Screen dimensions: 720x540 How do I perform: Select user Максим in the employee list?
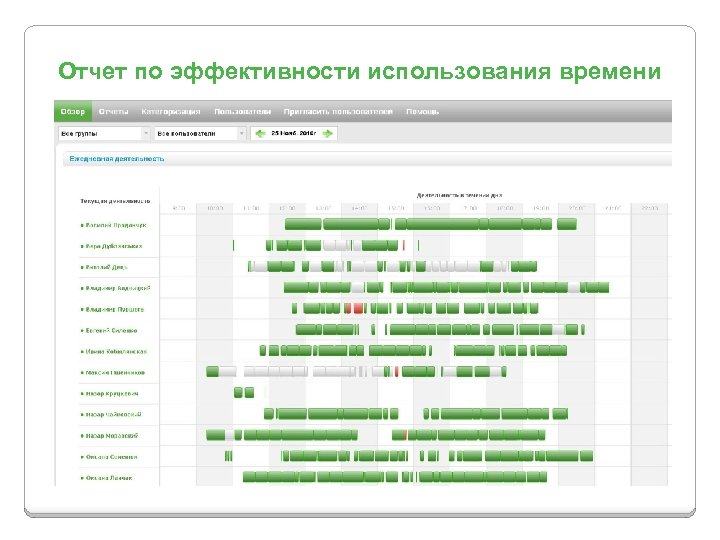point(115,372)
